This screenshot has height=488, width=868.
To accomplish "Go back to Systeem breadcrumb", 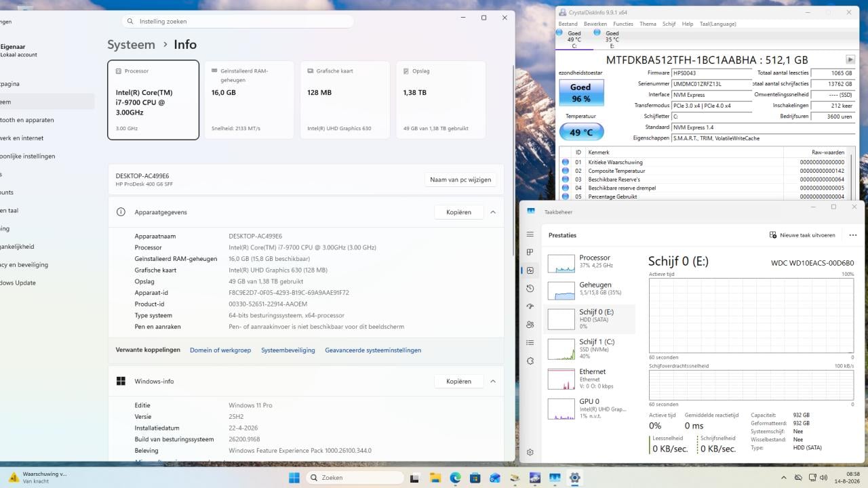I will [131, 45].
